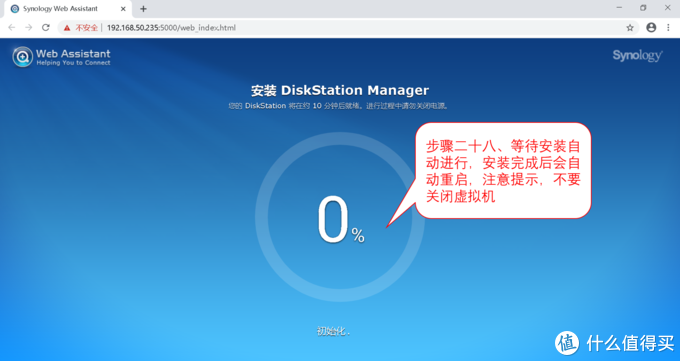
Task: Restore down the Chrome window
Action: pos(643,8)
